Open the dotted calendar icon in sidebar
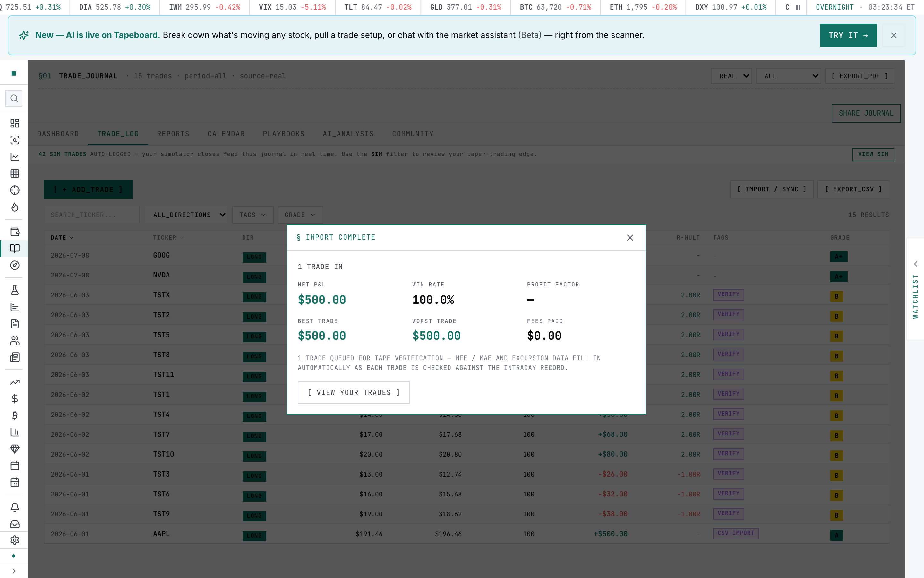This screenshot has height=578, width=924. 14,482
